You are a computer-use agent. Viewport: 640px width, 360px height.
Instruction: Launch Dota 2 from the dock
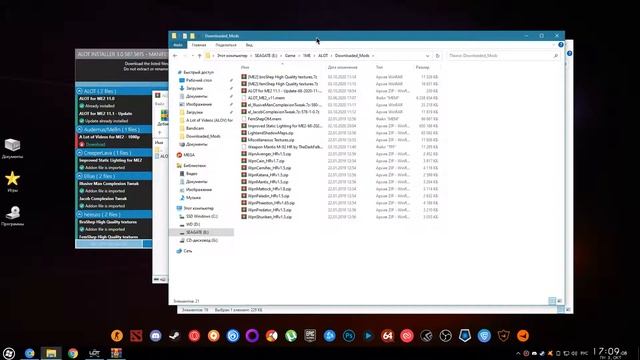click(x=136, y=336)
